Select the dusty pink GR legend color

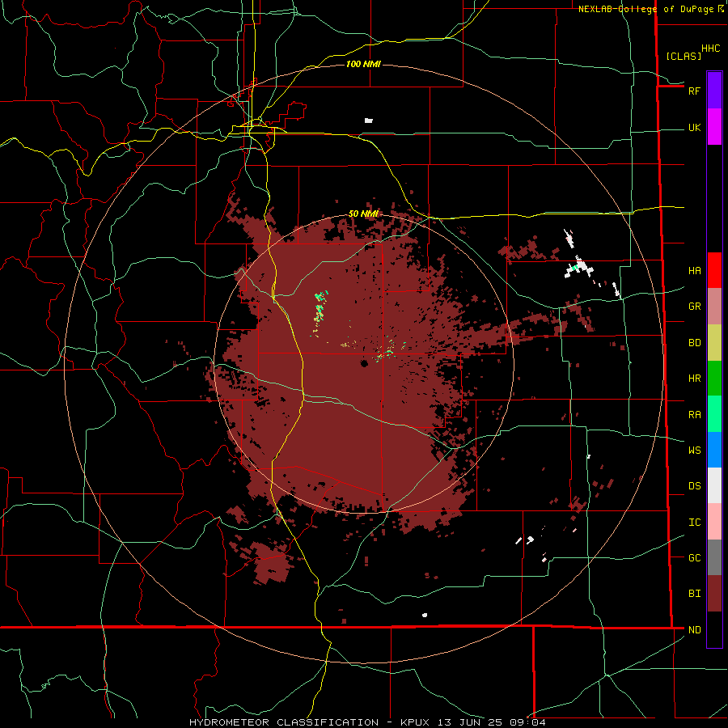tap(714, 307)
